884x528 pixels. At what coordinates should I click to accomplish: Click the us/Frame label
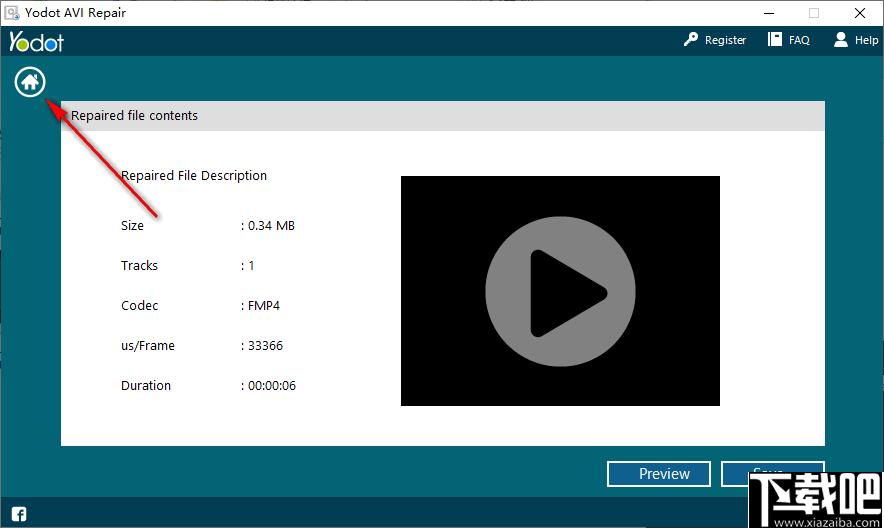tap(148, 345)
